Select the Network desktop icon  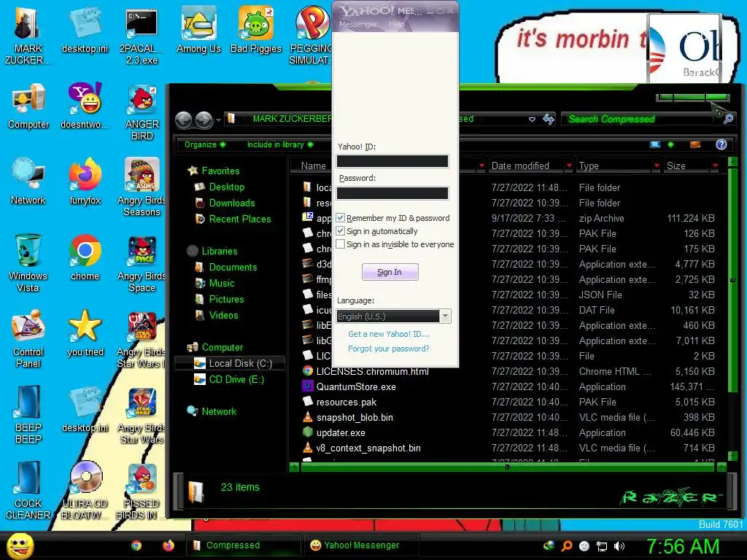[x=28, y=182]
